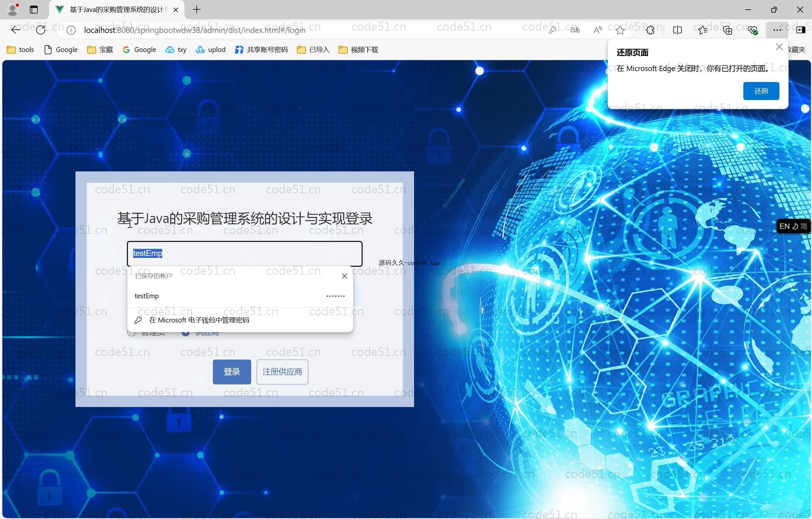
Task: Open the Google bookmark with G logo
Action: coord(139,50)
